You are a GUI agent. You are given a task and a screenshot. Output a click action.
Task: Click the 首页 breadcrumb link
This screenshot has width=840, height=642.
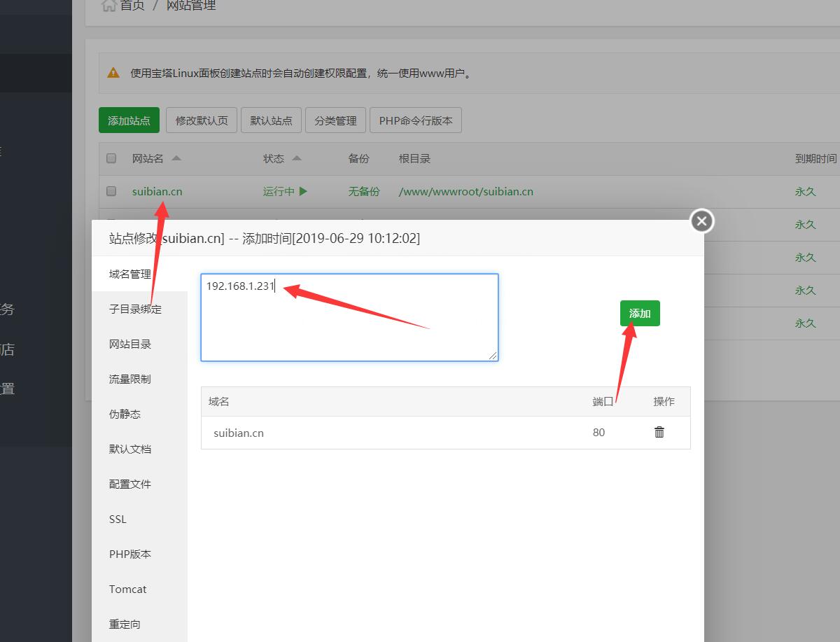[x=132, y=6]
